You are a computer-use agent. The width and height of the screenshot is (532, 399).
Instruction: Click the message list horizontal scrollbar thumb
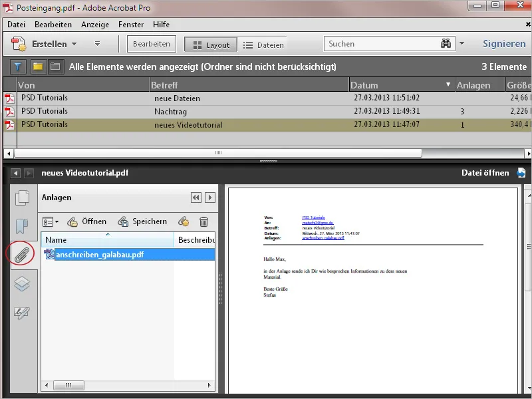218,153
